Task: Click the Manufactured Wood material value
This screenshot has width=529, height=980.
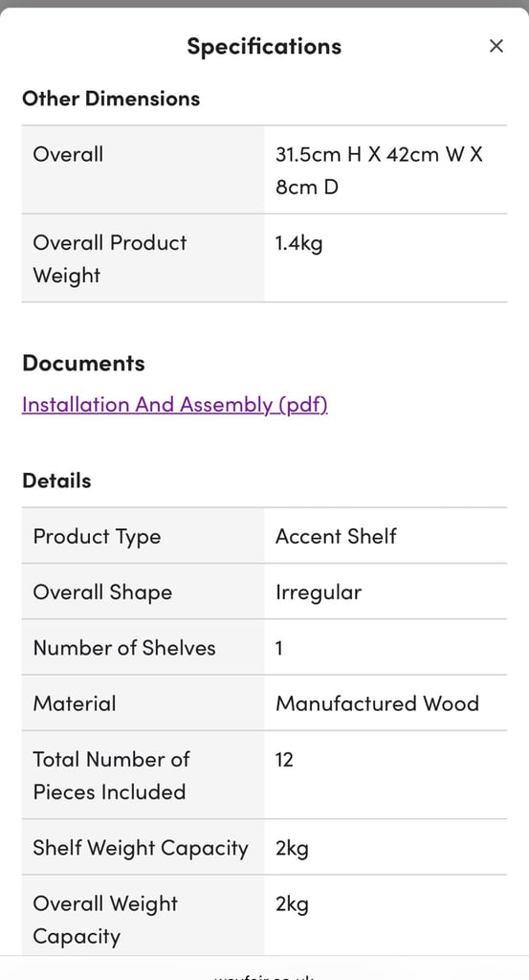Action: point(377,703)
